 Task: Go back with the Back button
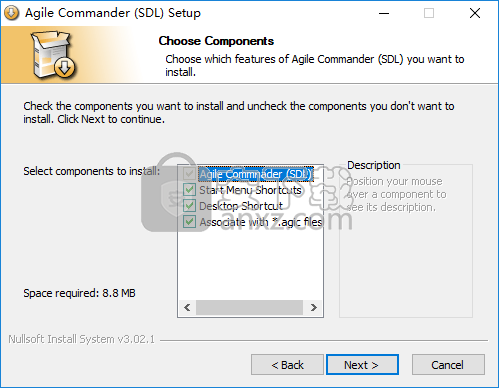pyautogui.click(x=287, y=365)
